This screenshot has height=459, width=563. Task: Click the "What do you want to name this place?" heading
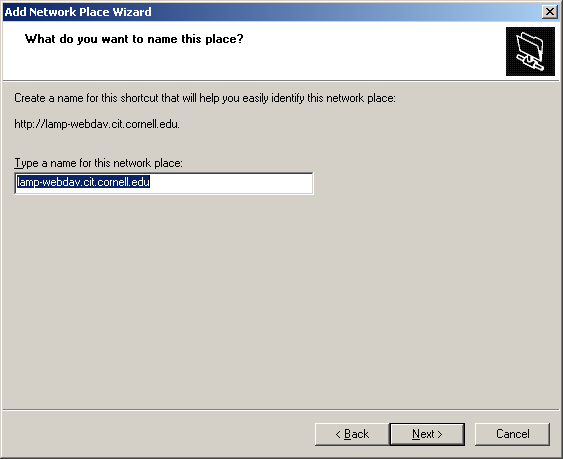tap(134, 39)
